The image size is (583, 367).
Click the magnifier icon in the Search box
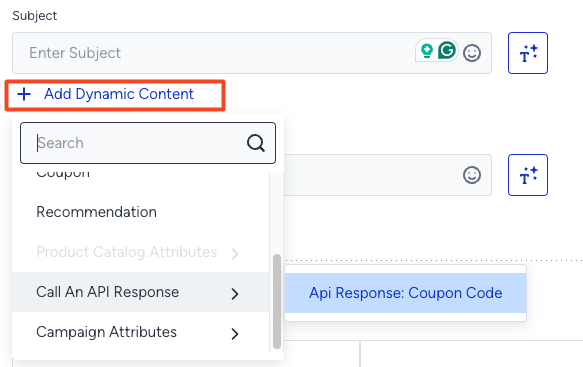point(256,143)
